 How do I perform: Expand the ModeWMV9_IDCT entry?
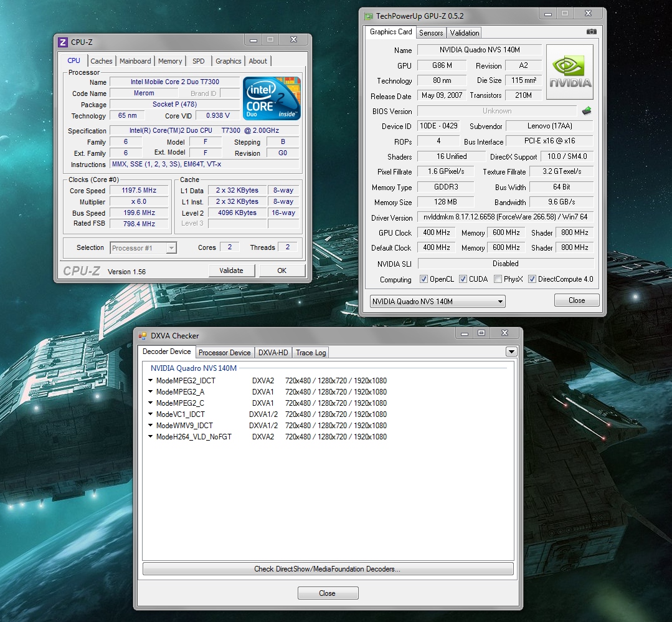point(151,425)
